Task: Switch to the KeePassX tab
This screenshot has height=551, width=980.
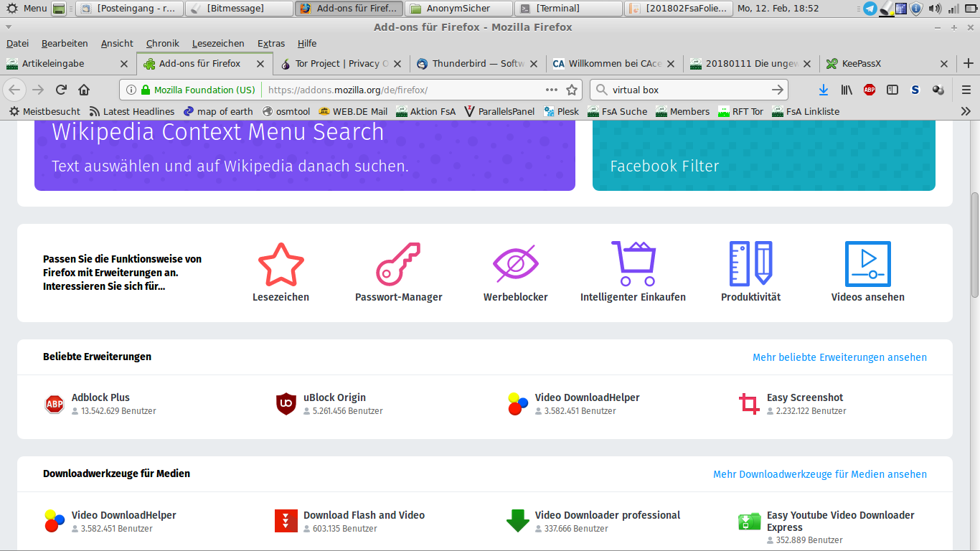Action: point(887,63)
